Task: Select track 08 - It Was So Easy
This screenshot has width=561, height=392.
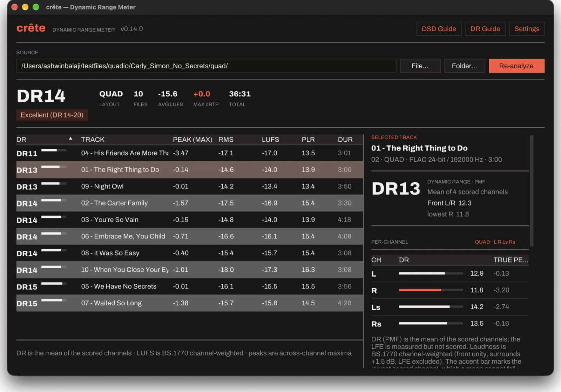Action: tap(190, 253)
